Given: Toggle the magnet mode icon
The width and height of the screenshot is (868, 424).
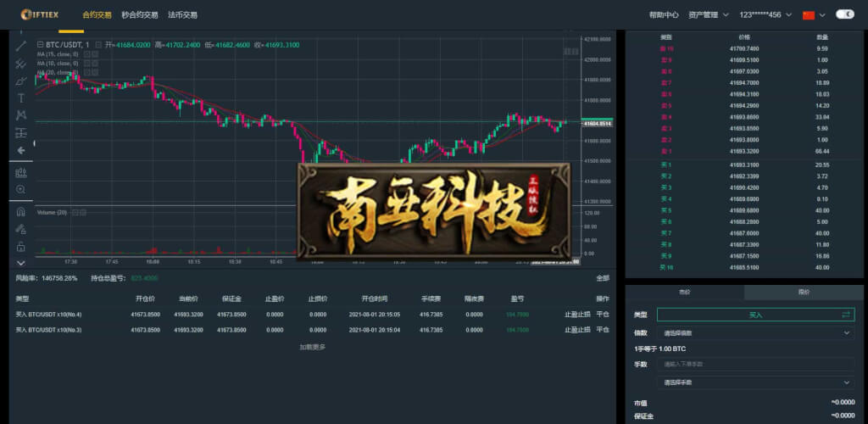Looking at the screenshot, I should (21, 211).
